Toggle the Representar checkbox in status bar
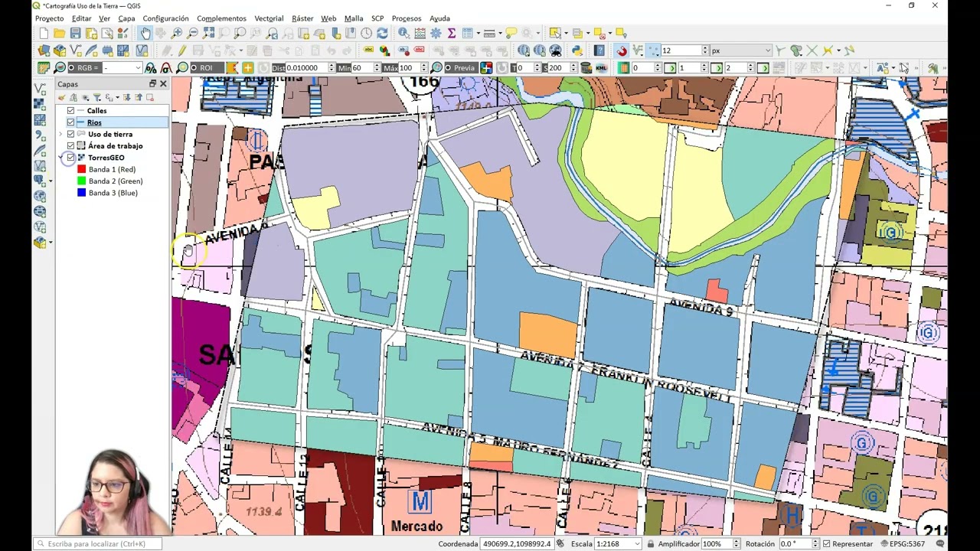Viewport: 980px width, 551px height. click(x=815, y=543)
